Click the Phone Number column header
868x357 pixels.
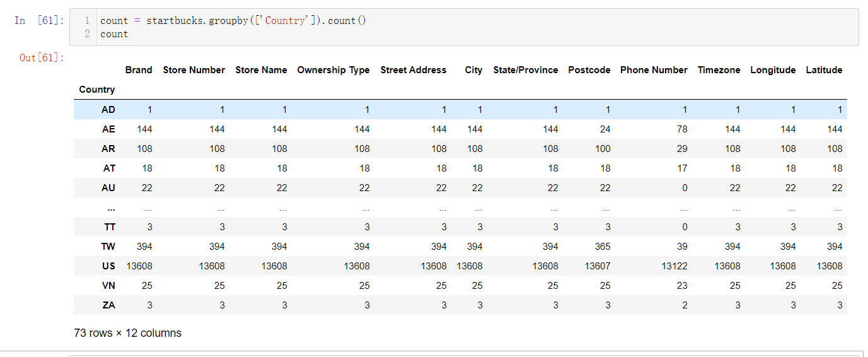click(654, 70)
